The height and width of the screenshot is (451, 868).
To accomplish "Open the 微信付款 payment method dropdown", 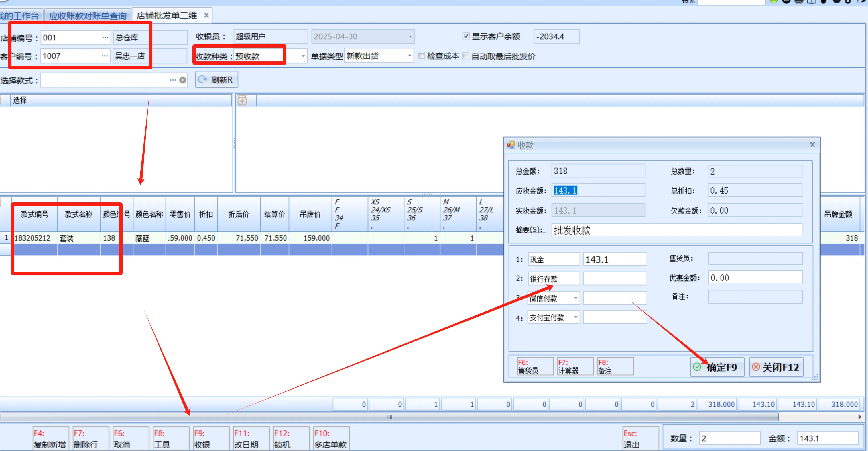I will point(576,298).
